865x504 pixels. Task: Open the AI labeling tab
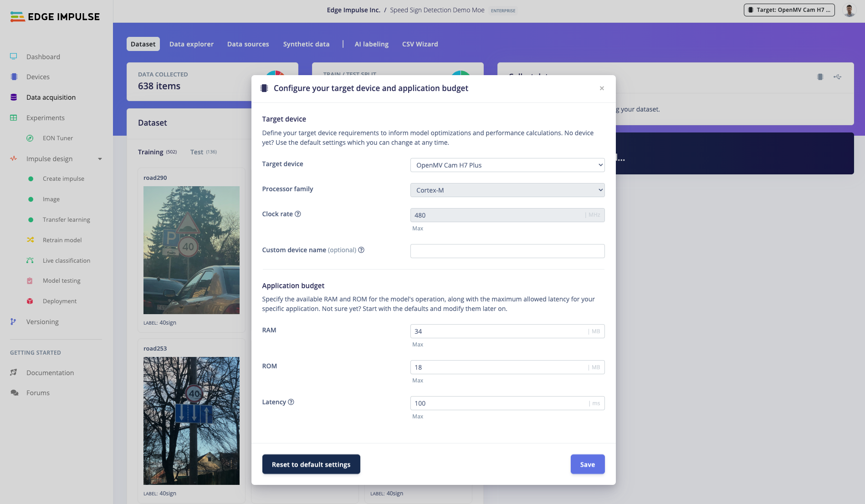372,44
